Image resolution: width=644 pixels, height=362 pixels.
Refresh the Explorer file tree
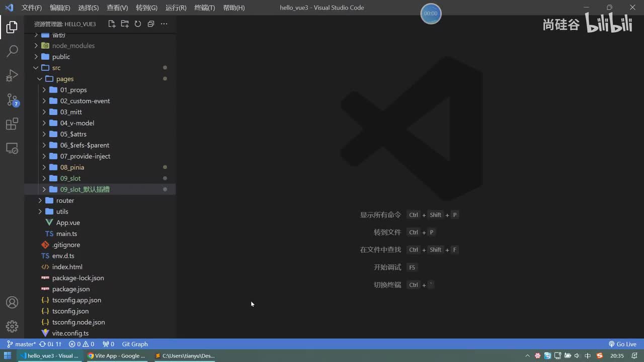pos(137,24)
